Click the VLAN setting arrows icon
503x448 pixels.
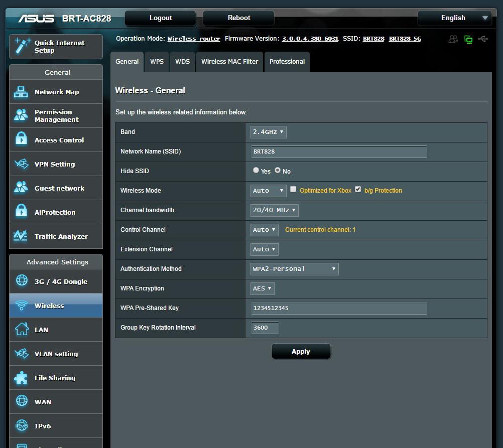click(x=21, y=353)
